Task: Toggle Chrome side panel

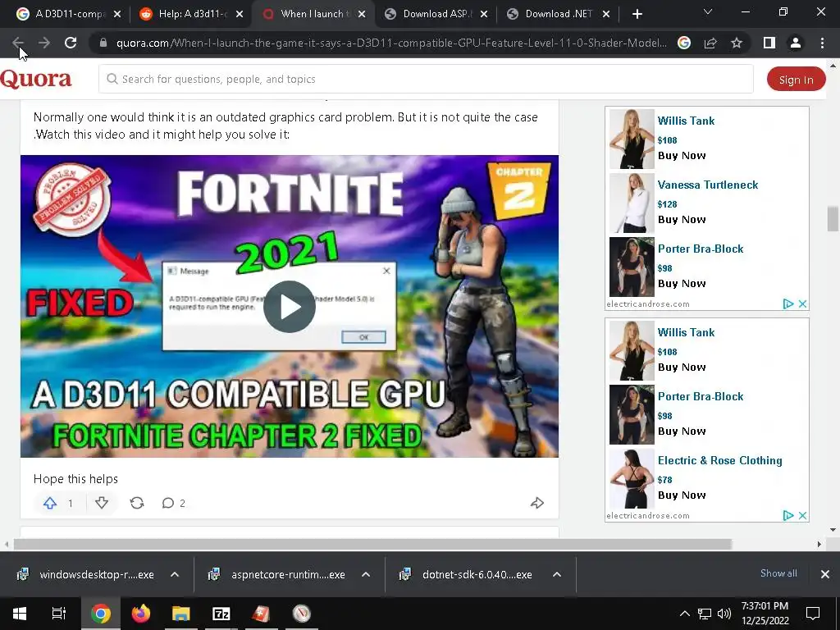Action: pos(769,43)
